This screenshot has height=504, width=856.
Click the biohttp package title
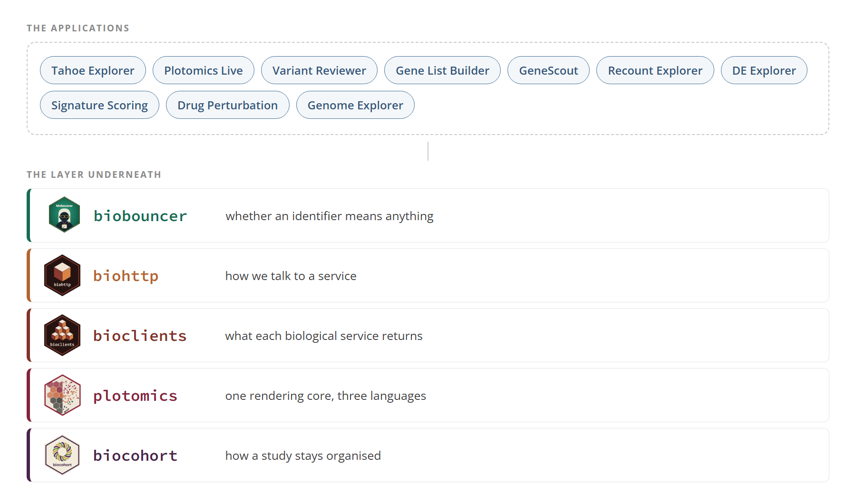tap(126, 276)
